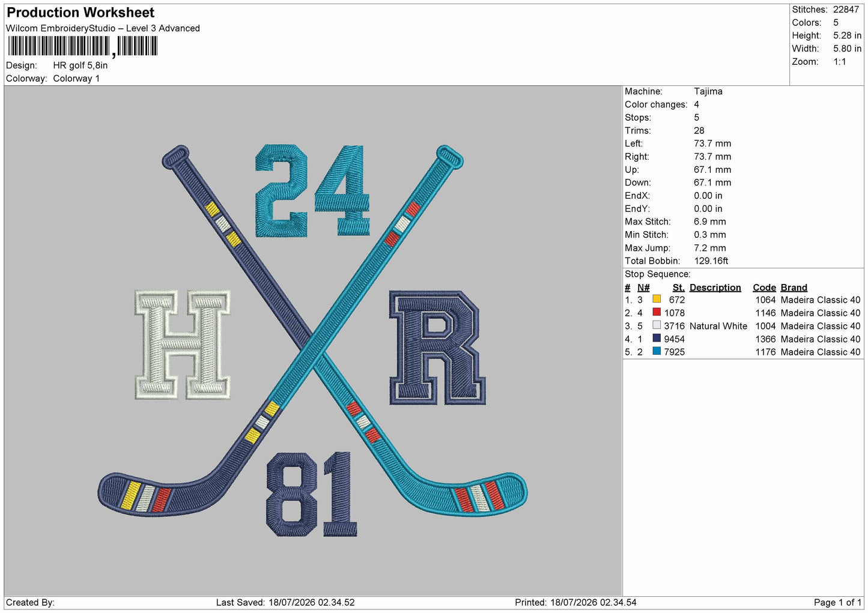Click the barcode below the software name
The width and height of the screenshot is (868, 613).
tap(83, 46)
